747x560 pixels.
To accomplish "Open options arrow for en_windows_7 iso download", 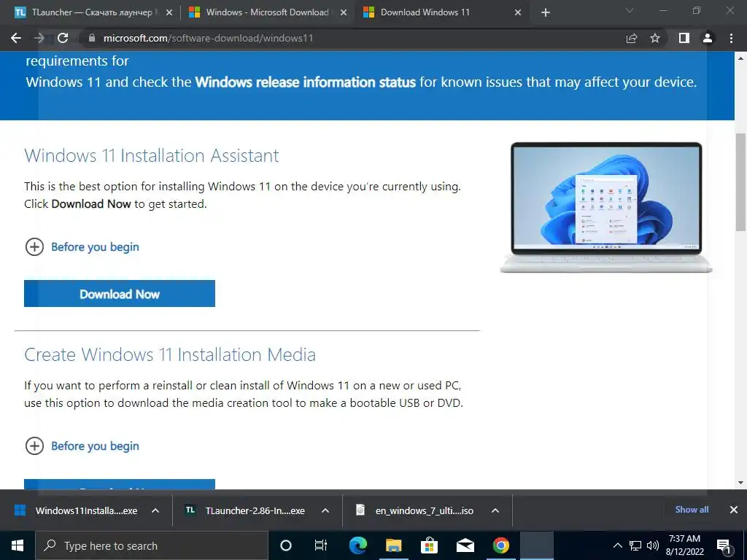I will [495, 510].
